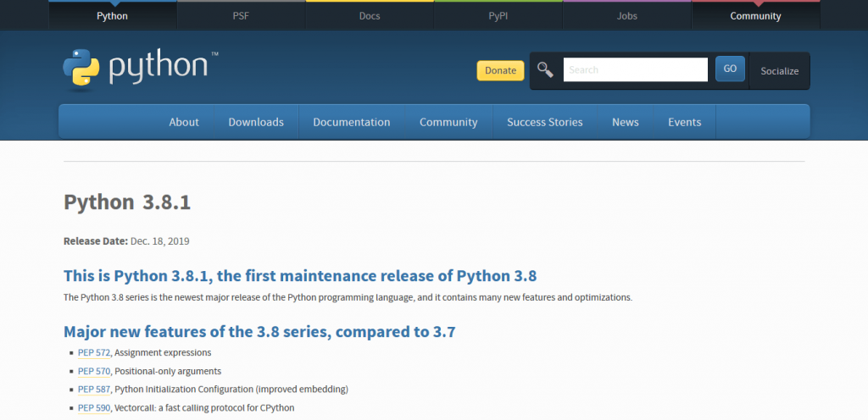Go to the PyPI top tab

point(498,16)
